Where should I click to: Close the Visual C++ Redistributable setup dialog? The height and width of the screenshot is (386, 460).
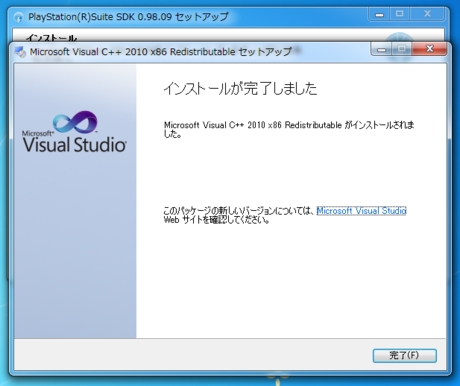tap(429, 49)
